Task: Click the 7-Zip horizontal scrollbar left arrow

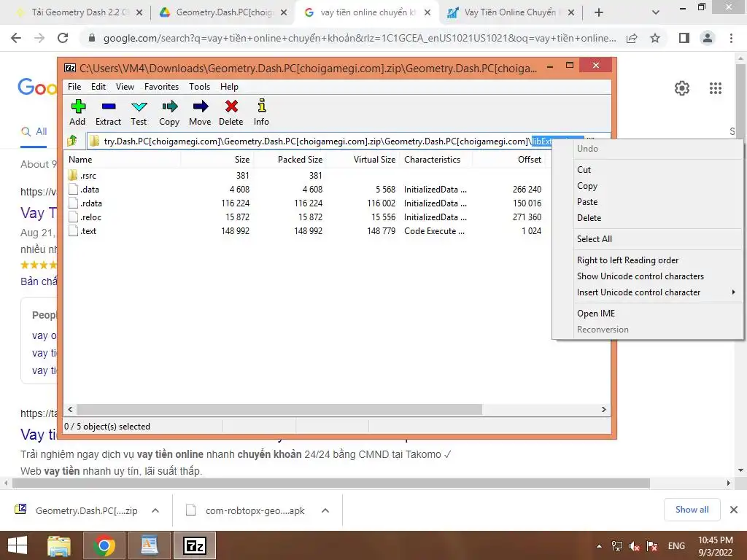Action: (71, 410)
